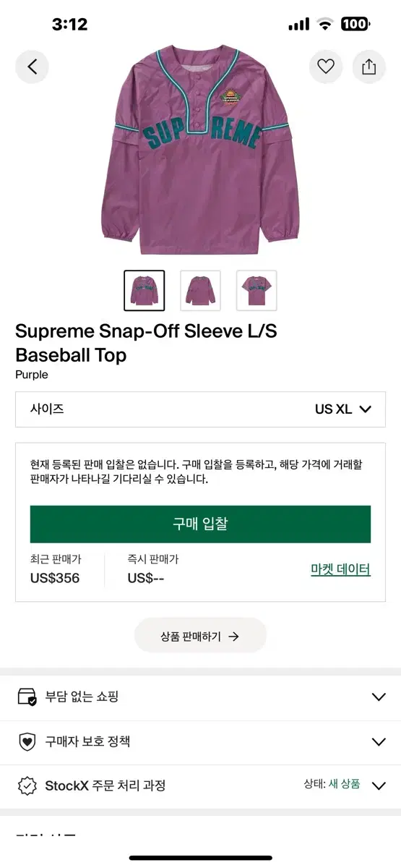
Task: Tap the buyer protection shield icon
Action: pos(27,741)
